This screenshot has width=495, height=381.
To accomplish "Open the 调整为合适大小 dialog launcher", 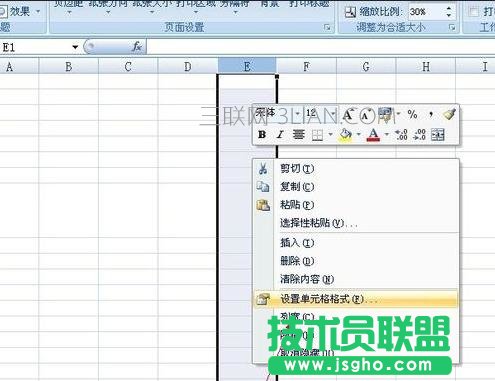I will pyautogui.click(x=452, y=27).
